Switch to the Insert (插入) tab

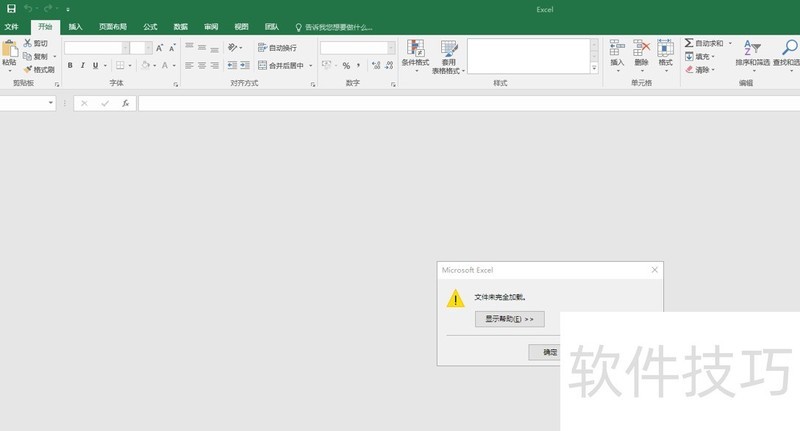75,27
